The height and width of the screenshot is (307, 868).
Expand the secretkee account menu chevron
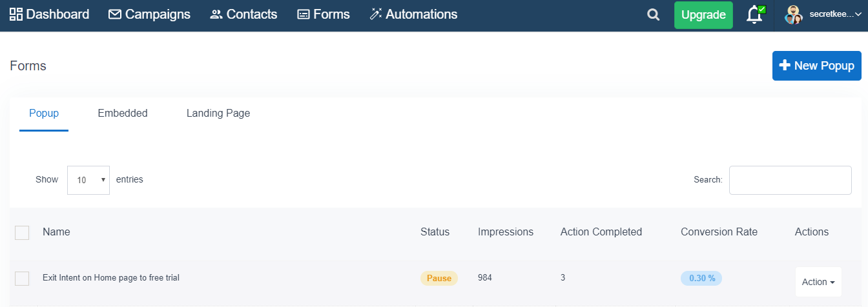[856, 15]
